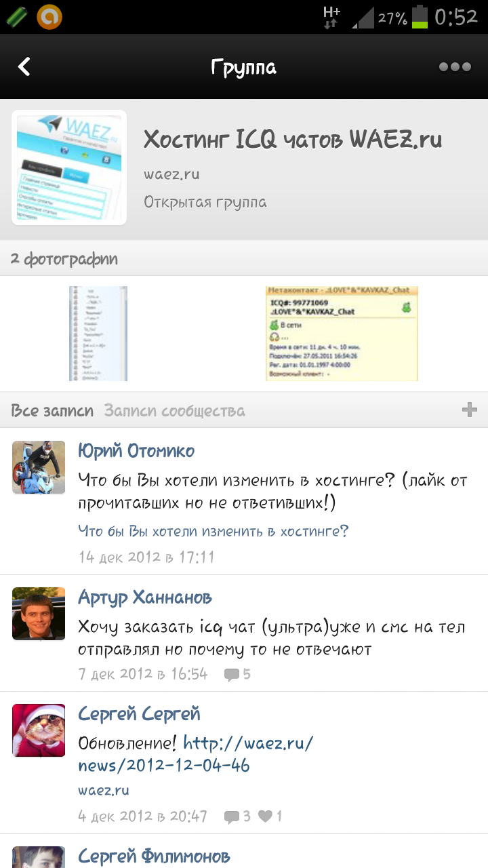Tap the battery icon in status bar
The image size is (488, 868).
420,17
